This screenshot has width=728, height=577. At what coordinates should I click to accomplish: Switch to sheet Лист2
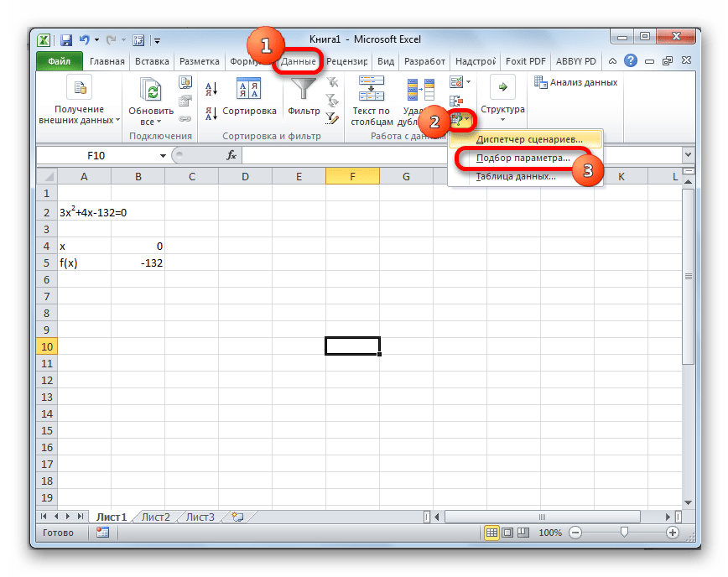[x=155, y=517]
